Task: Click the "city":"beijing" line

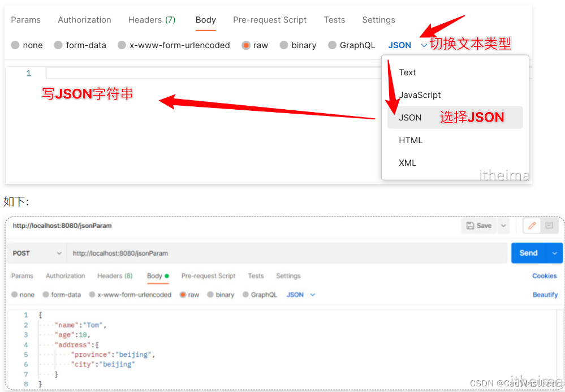Action: coord(103,364)
